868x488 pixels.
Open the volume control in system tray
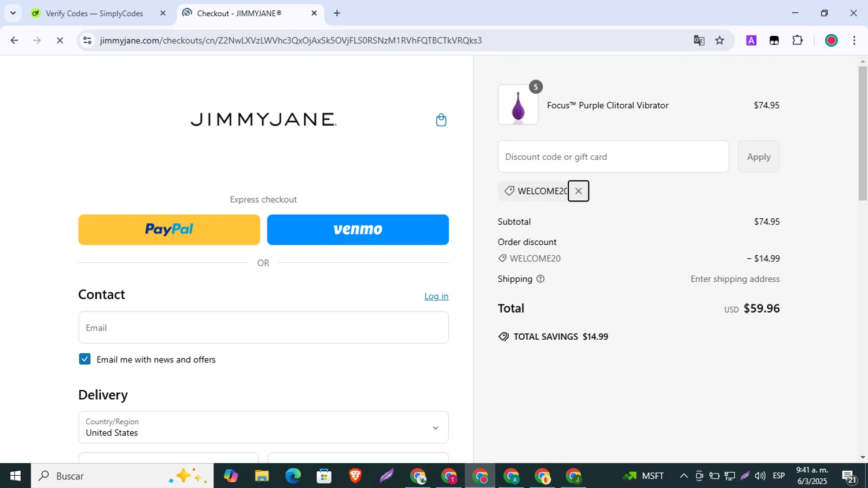click(x=760, y=476)
